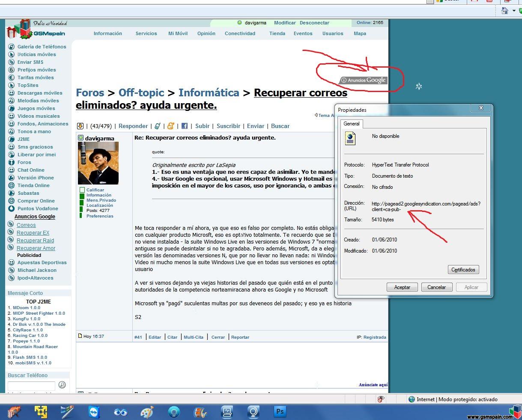Open dropdown arrow next to home icon

click(514, 11)
